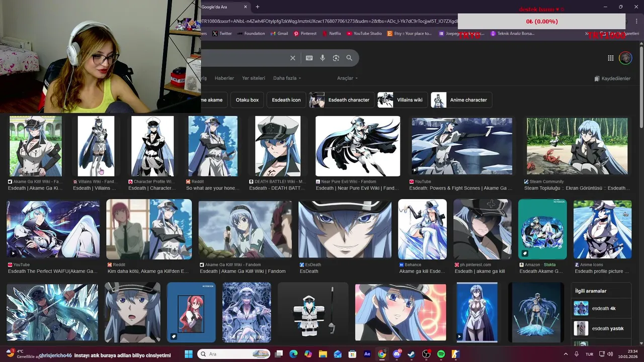
Task: Open Pinterest bookmark in bookmarks bar
Action: click(305, 34)
